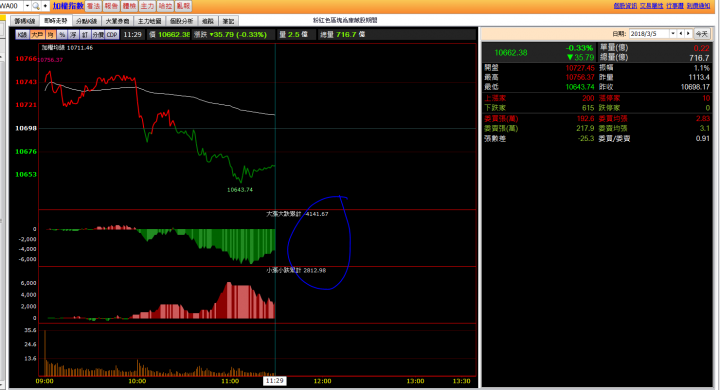Image resolution: width=720 pixels, height=390 pixels.
Task: Click the 開盤 value 10727.45
Action: tap(580, 68)
